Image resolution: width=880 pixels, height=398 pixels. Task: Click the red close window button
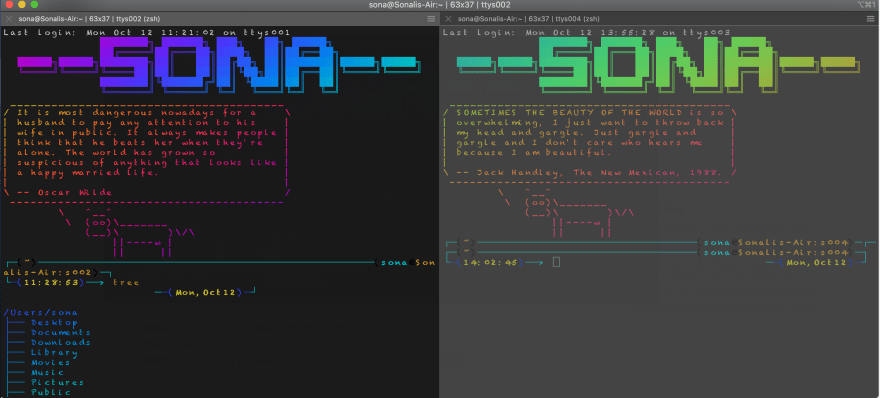(9, 4)
